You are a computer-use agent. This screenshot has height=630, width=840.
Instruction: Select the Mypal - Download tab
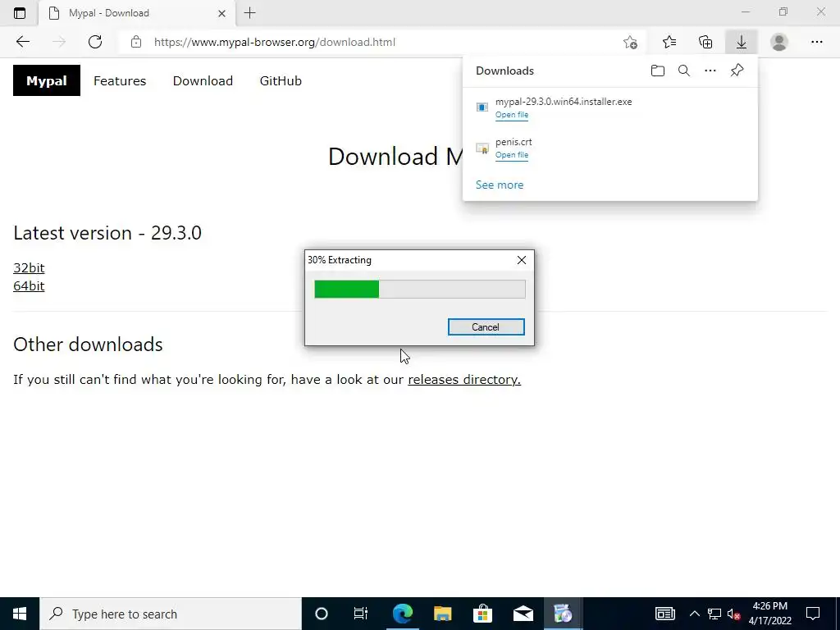tap(137, 13)
